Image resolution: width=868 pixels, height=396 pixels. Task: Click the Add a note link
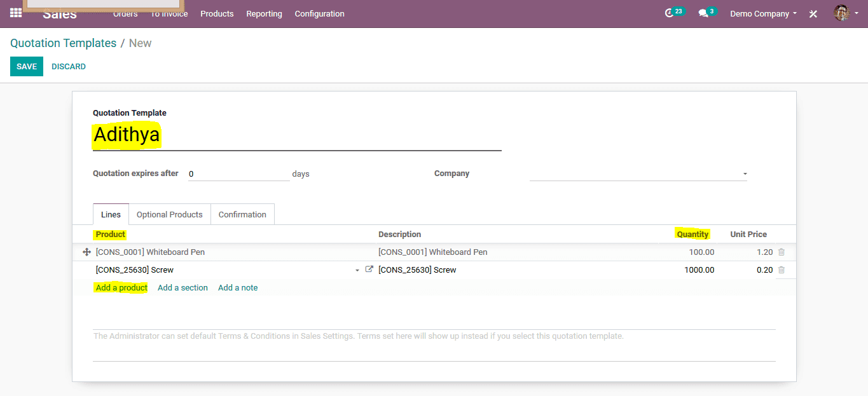(238, 288)
